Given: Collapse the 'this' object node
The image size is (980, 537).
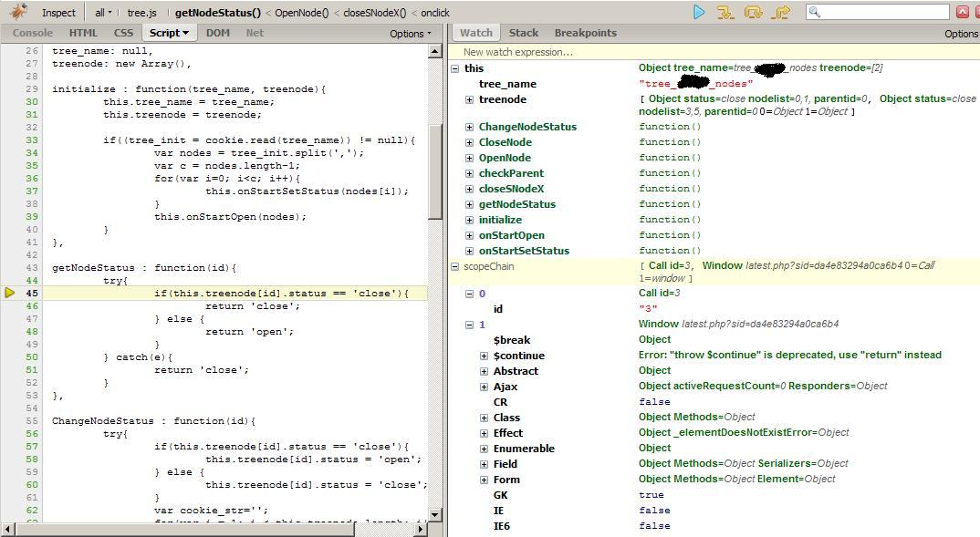Looking at the screenshot, I should click(x=454, y=68).
